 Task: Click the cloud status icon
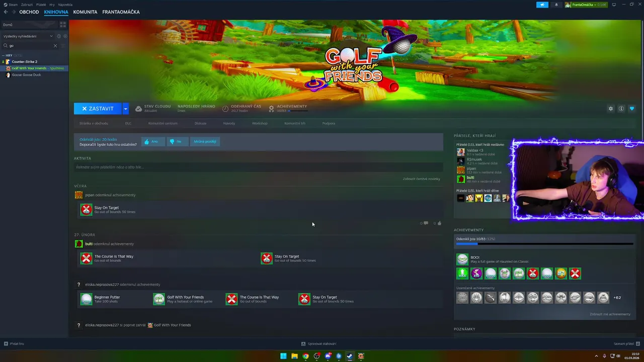(138, 109)
